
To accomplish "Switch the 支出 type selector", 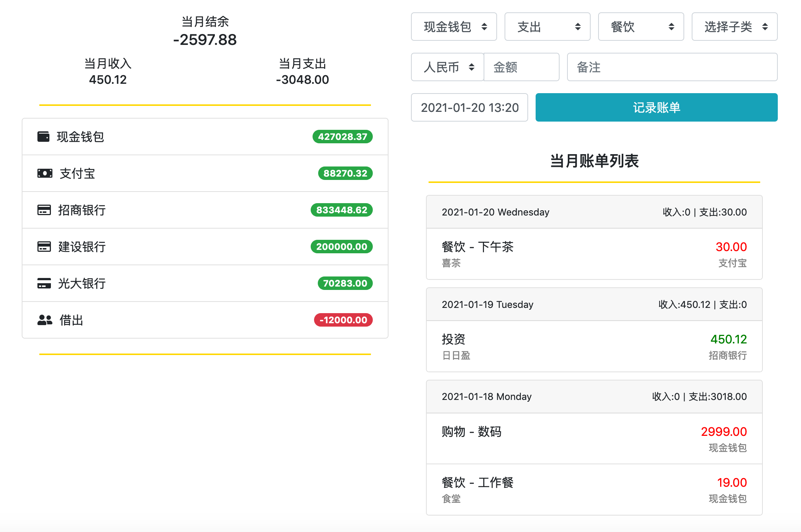I will pyautogui.click(x=547, y=27).
